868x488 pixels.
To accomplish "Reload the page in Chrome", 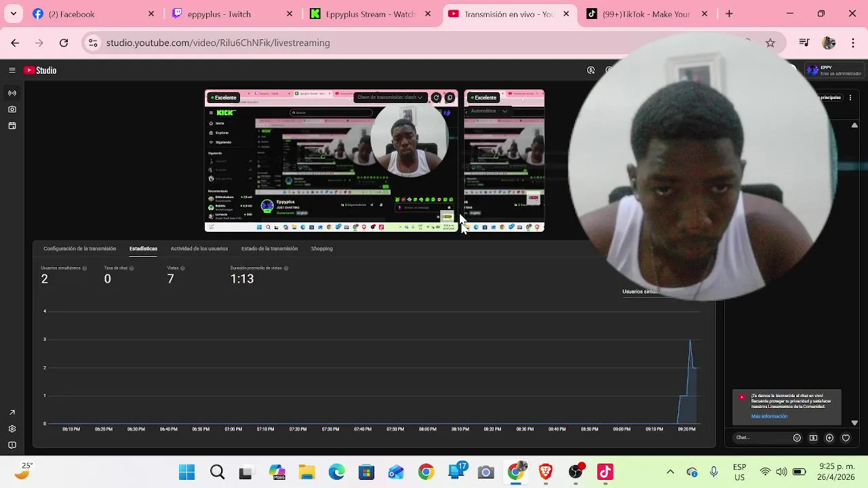I will (64, 43).
